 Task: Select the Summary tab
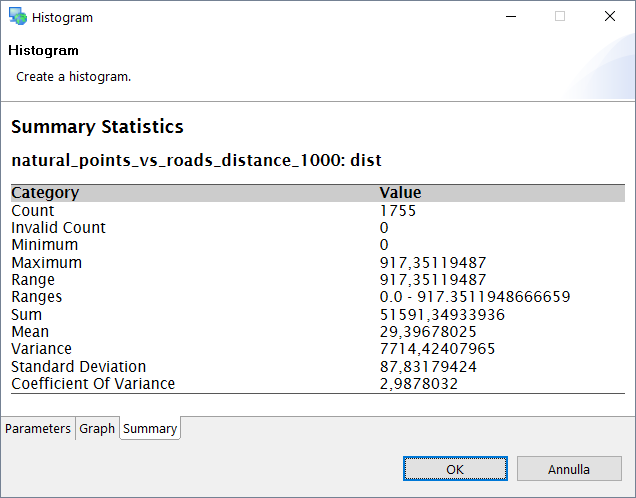click(150, 429)
